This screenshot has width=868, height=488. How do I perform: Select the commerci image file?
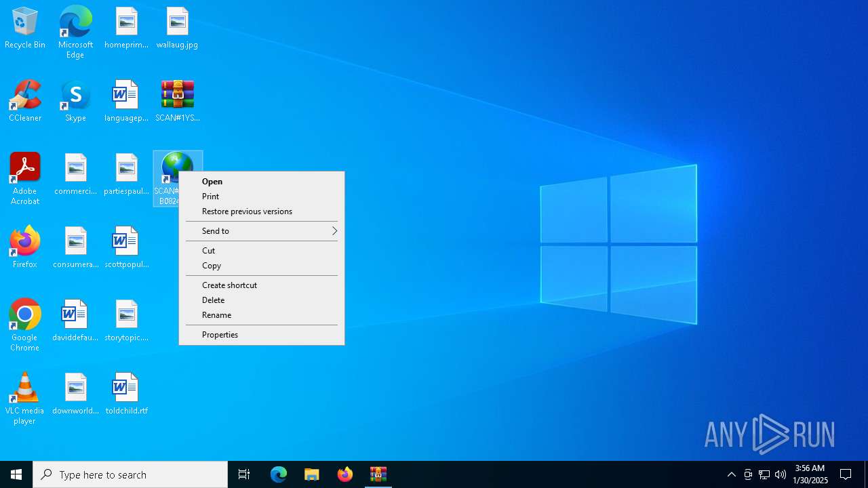[x=75, y=174]
